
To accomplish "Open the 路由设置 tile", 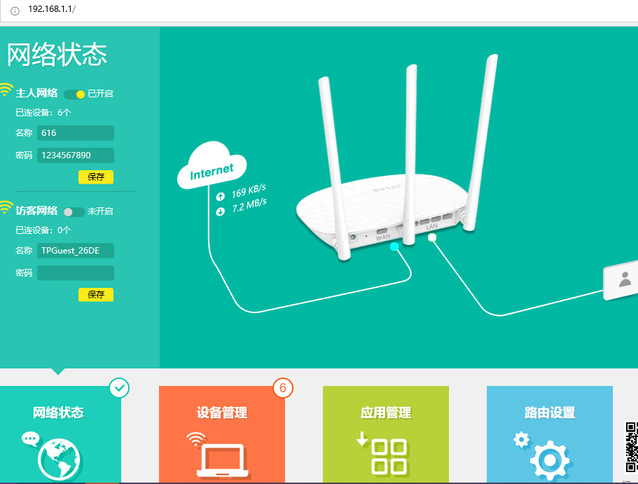I will click(x=550, y=434).
